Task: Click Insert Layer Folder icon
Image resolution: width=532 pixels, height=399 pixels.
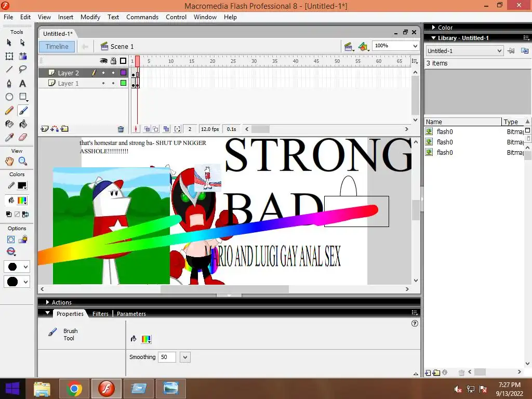Action: [x=64, y=129]
